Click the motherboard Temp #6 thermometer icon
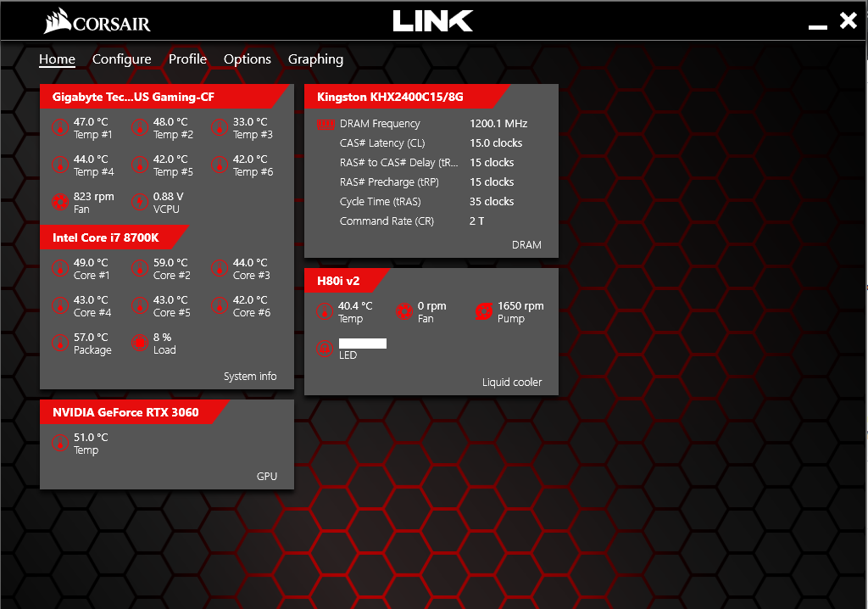The width and height of the screenshot is (868, 609). pos(220,165)
